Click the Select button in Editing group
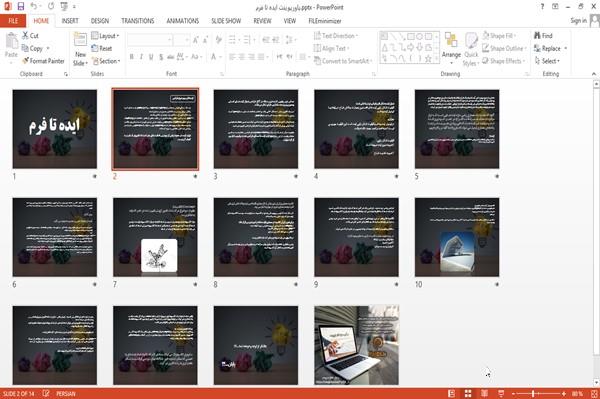Viewport: 600px width, 399px height. pyautogui.click(x=547, y=61)
